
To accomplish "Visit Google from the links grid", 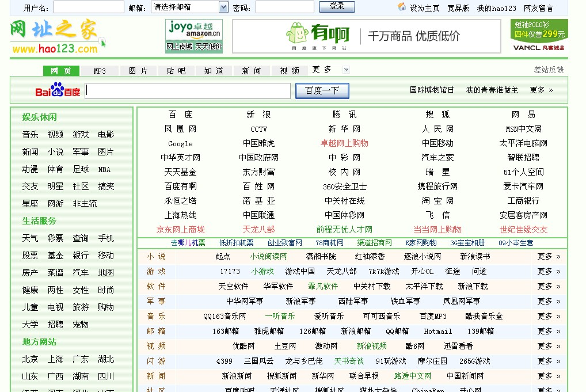I will point(180,143).
